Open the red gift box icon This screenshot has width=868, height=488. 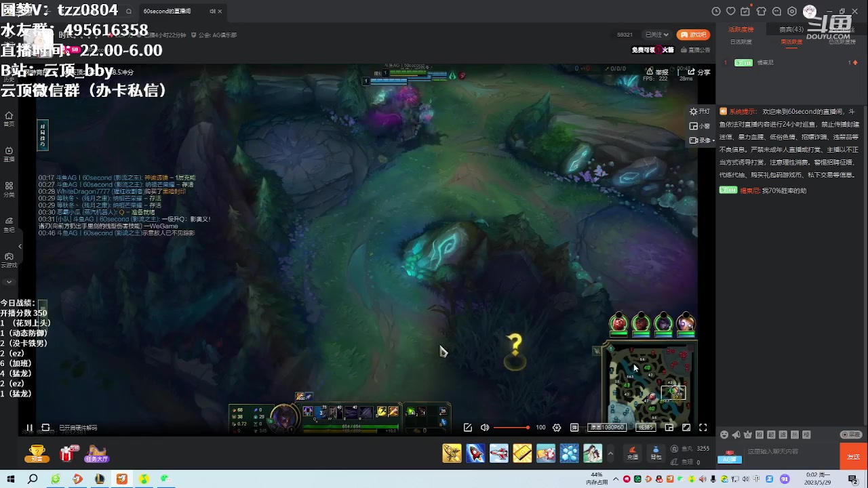coord(67,453)
